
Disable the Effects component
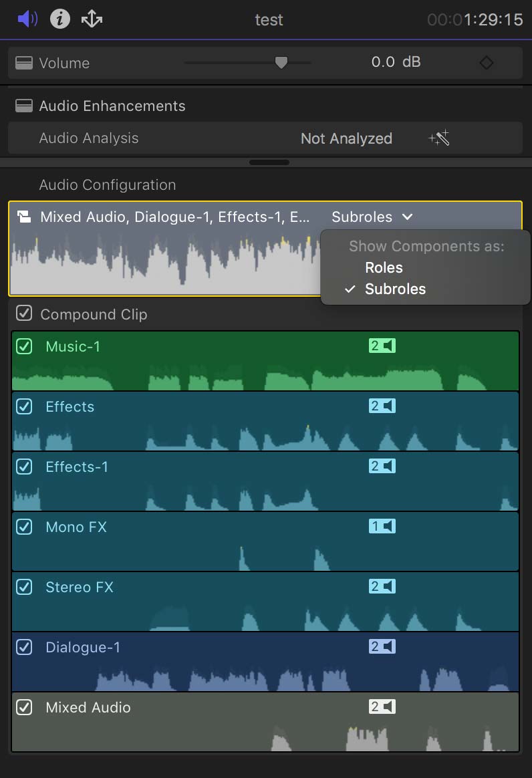(24, 406)
